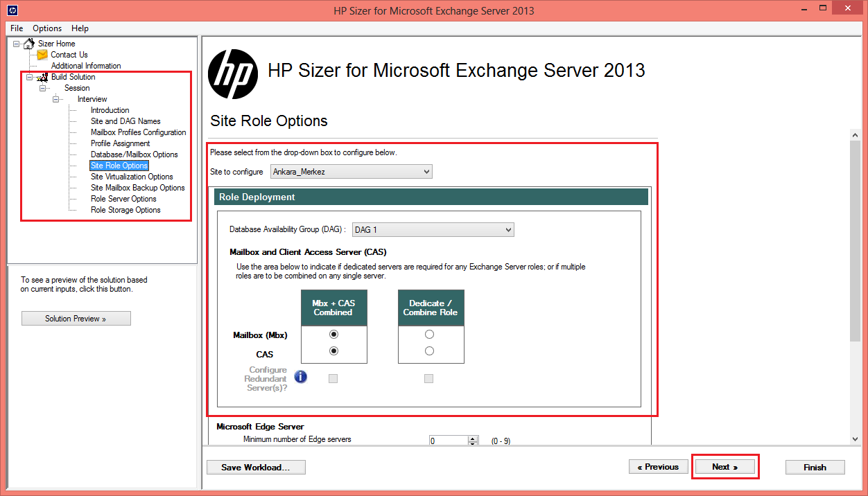Click the Sizer Home tree label
This screenshot has width=868, height=496.
click(x=56, y=44)
